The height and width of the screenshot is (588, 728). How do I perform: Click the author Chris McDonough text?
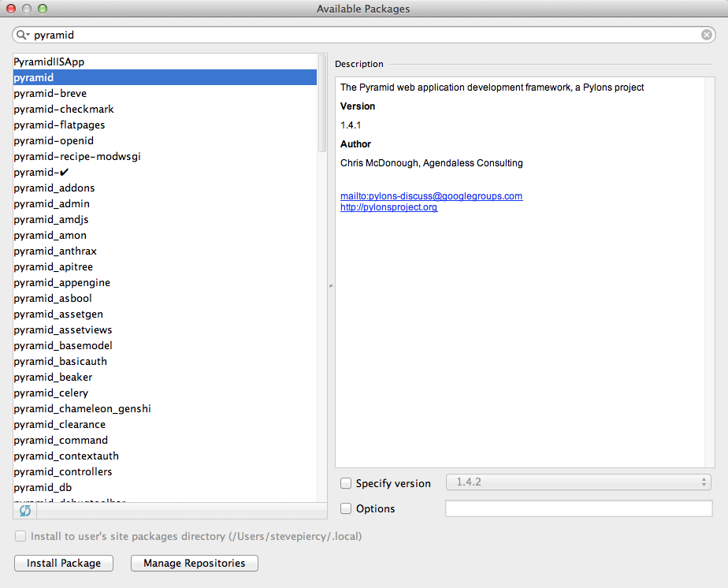[431, 163]
